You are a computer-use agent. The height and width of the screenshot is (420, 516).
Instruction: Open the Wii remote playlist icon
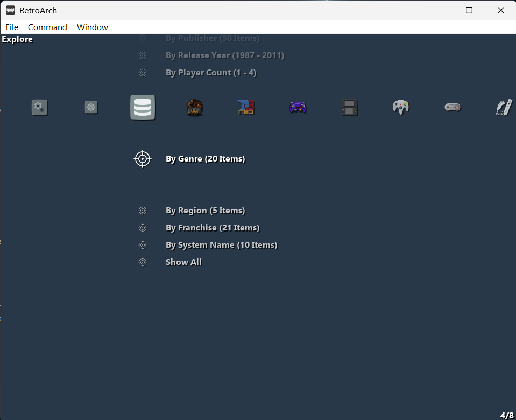pyautogui.click(x=503, y=108)
